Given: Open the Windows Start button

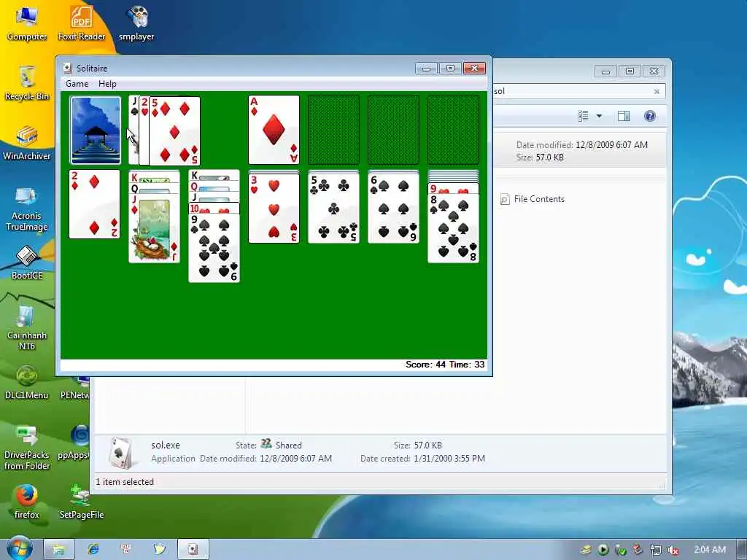Looking at the screenshot, I should click(x=19, y=548).
